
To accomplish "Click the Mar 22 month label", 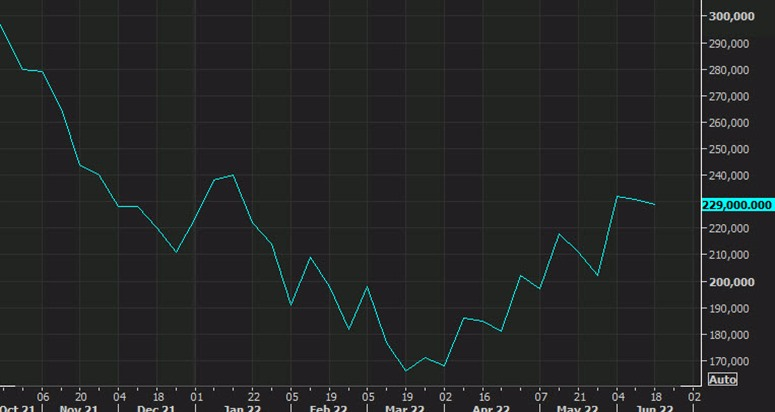I will (405, 409).
